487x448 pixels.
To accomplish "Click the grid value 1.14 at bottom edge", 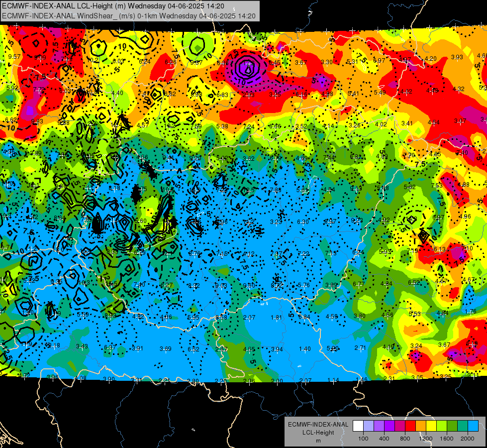I will click(x=333, y=380).
